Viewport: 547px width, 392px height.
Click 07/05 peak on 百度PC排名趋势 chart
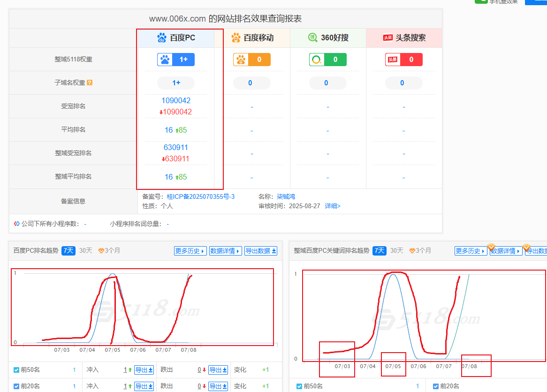point(112,274)
